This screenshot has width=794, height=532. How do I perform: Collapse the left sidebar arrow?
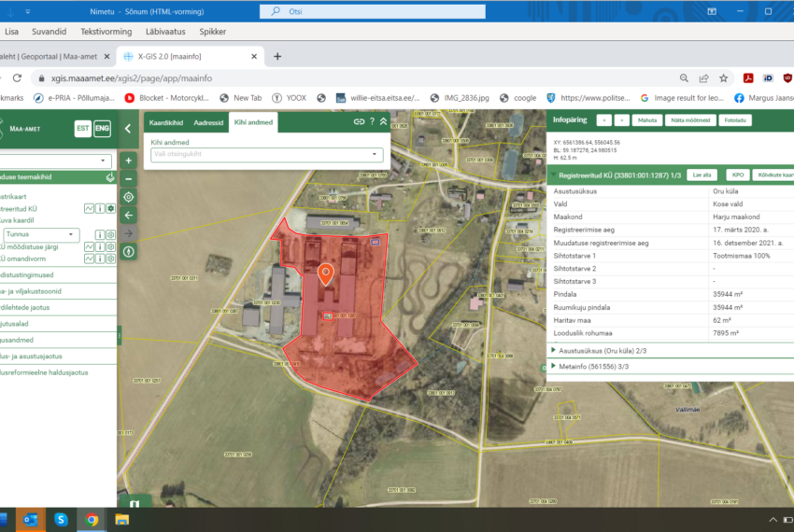(128, 129)
